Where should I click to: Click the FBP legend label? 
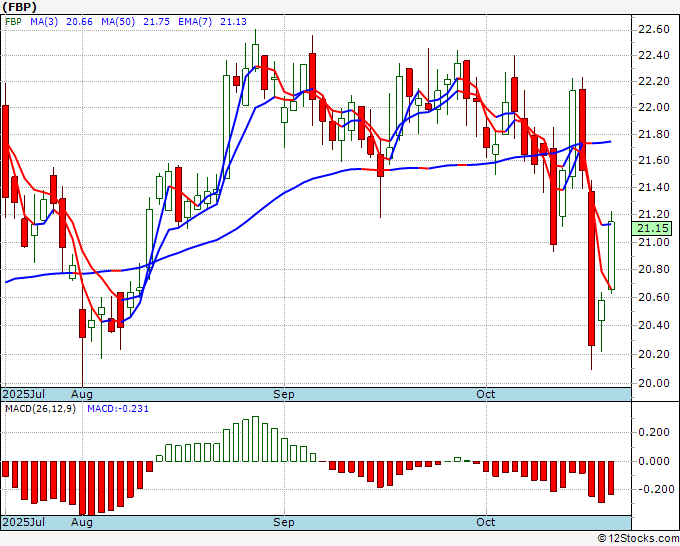13,22
